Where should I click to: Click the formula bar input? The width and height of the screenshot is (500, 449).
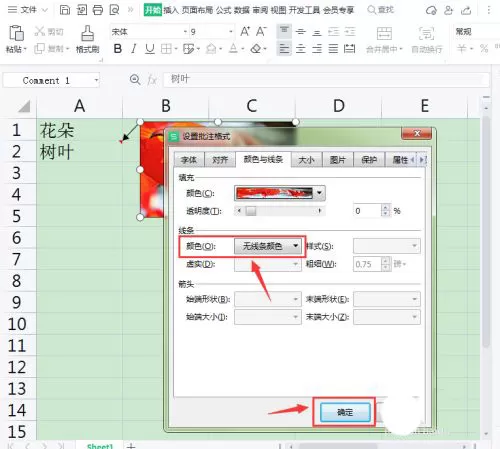326,80
